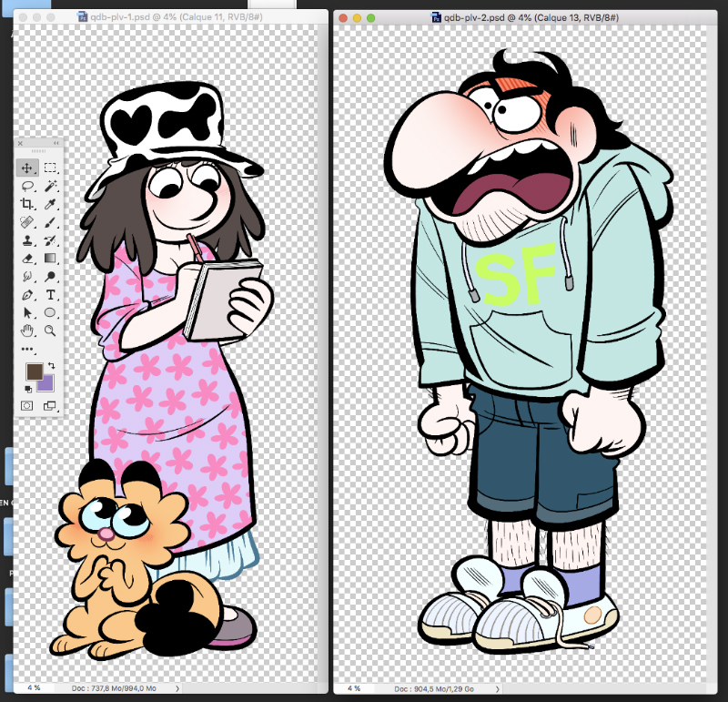728x702 pixels.
Task: Select the Eyedropper tool
Action: (51, 204)
